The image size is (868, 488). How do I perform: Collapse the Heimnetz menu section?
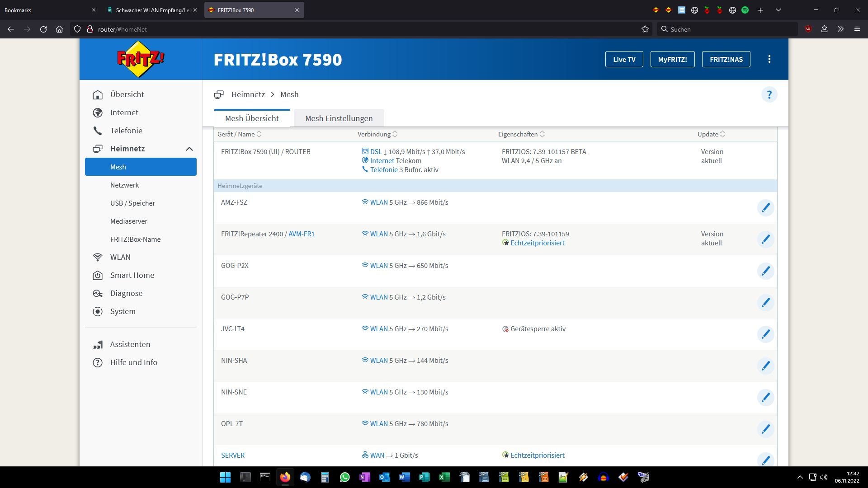click(x=189, y=149)
